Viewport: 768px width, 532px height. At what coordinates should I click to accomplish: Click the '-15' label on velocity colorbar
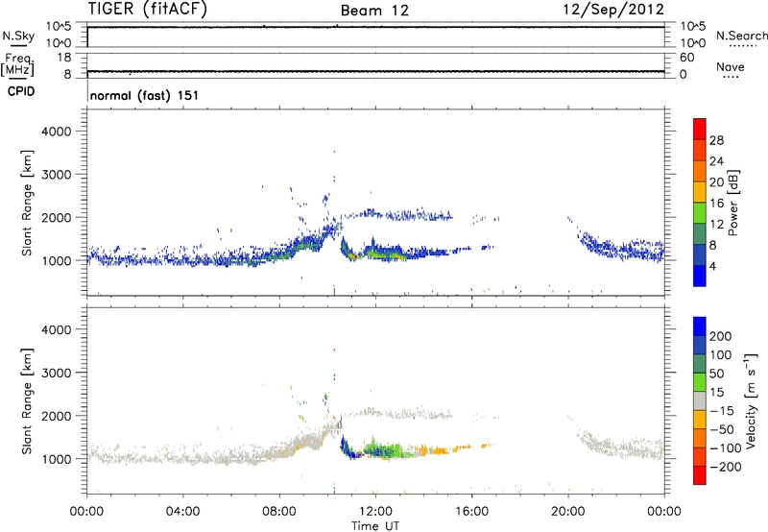tap(722, 411)
